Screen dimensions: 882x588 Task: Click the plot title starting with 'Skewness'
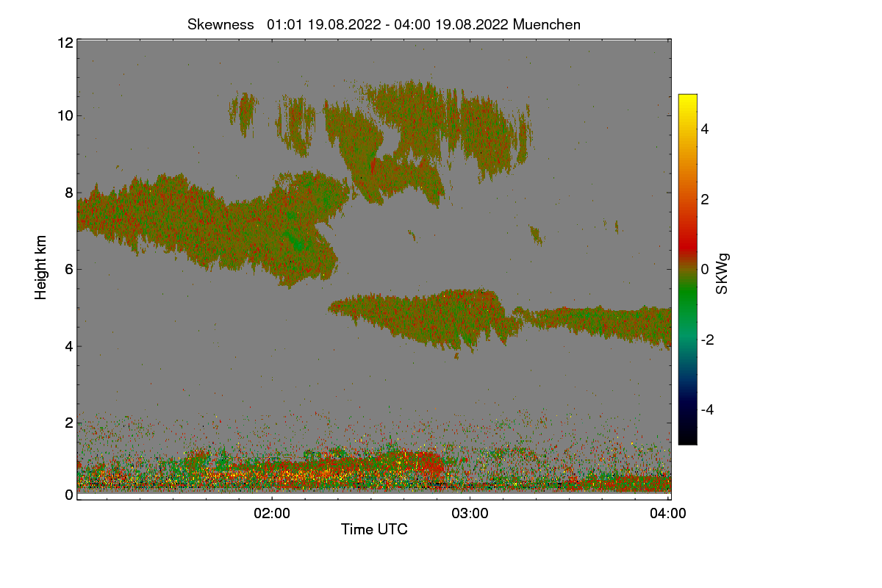[384, 24]
